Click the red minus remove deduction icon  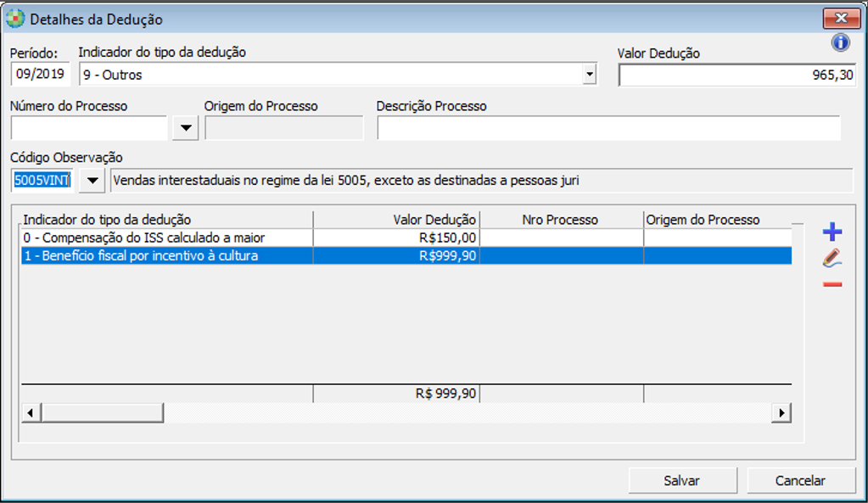(x=832, y=284)
